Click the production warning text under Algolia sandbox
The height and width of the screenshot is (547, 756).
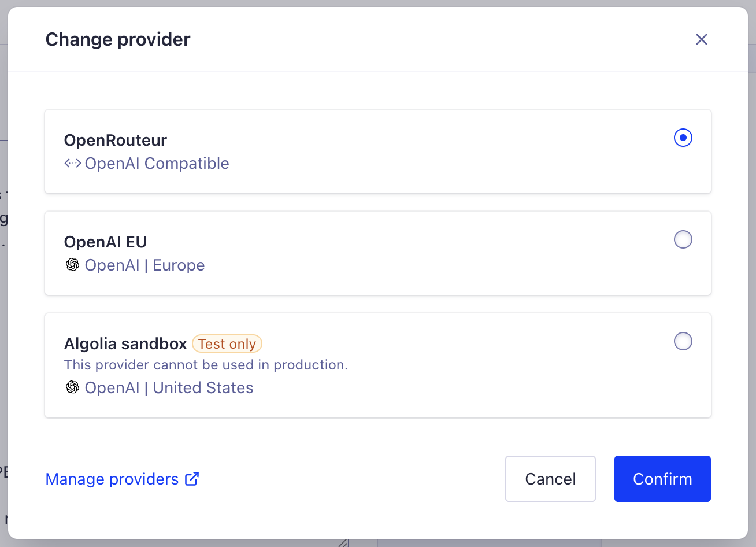pos(206,364)
